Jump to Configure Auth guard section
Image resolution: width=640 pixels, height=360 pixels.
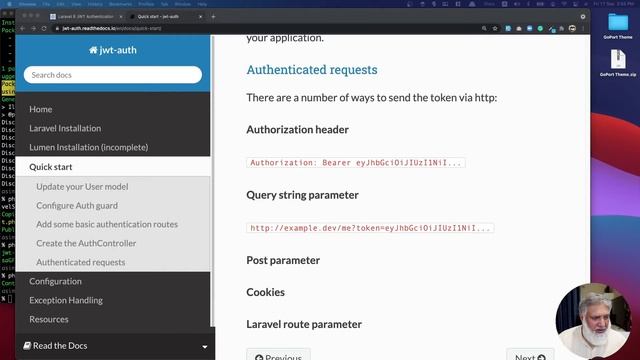[x=77, y=205]
